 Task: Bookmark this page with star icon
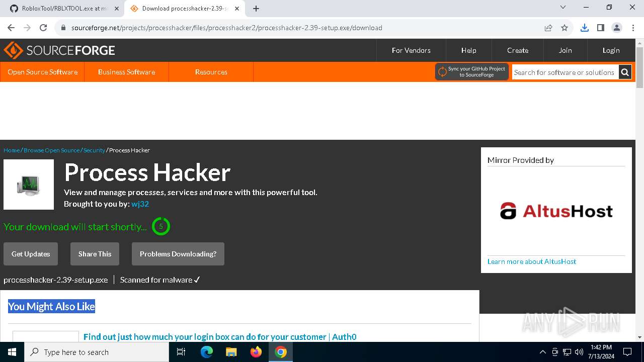pos(565,28)
